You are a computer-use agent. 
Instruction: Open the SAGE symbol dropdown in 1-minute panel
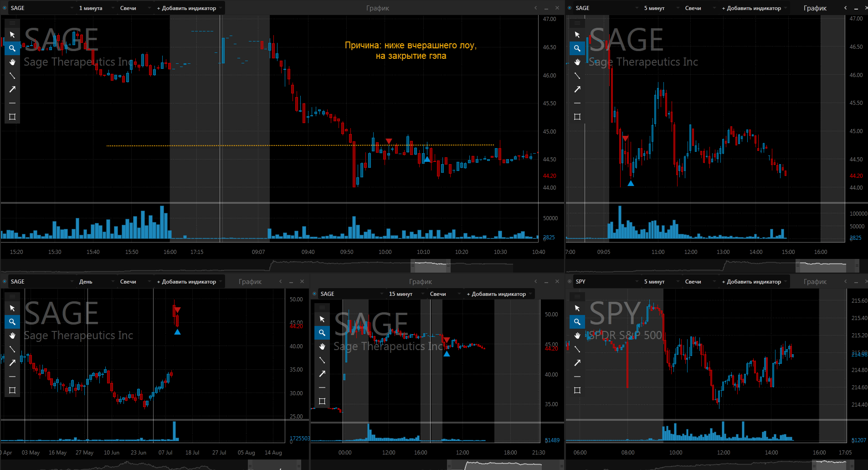[42, 8]
